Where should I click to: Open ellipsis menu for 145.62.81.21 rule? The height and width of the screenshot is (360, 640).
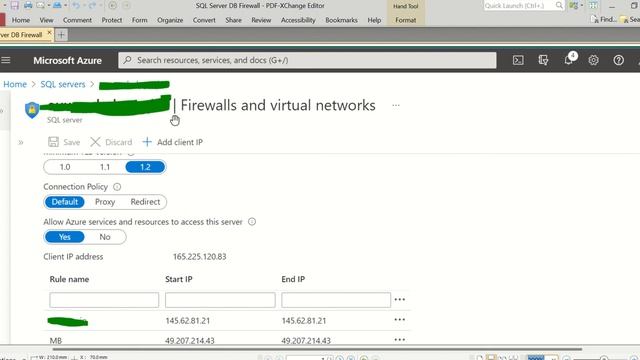400,320
